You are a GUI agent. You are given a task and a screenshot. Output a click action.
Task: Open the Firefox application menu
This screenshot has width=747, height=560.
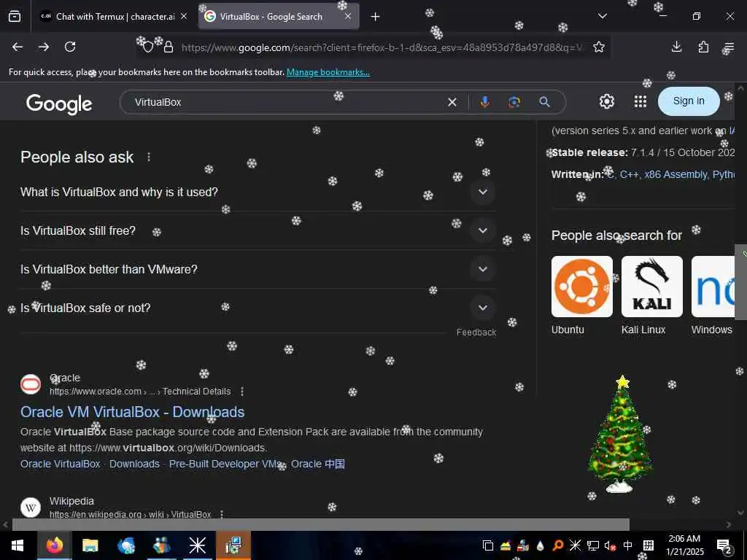pos(729,47)
